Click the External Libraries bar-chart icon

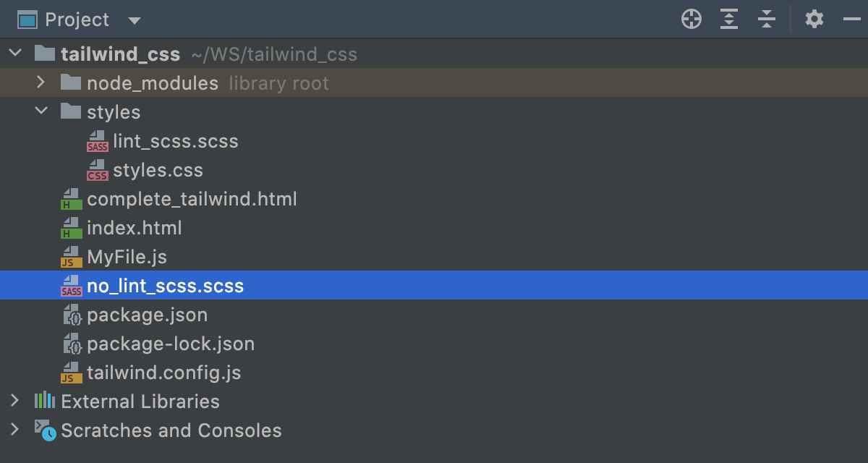click(x=45, y=401)
